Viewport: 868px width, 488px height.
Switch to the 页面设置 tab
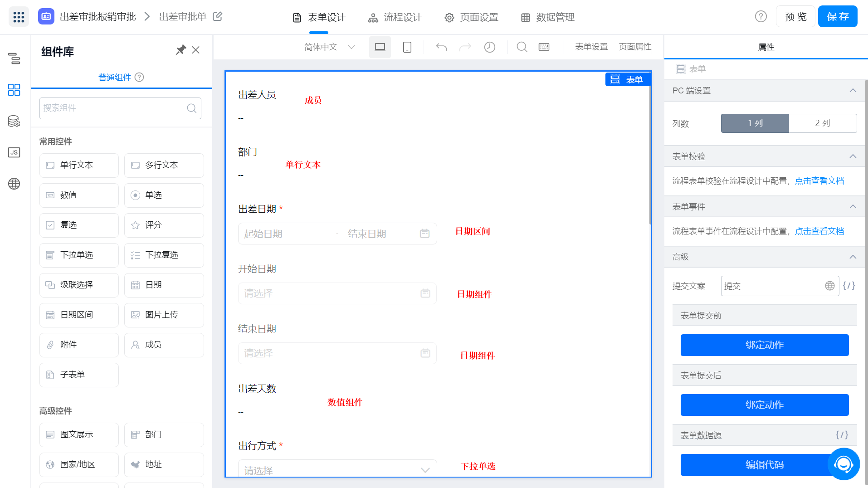[x=472, y=17]
